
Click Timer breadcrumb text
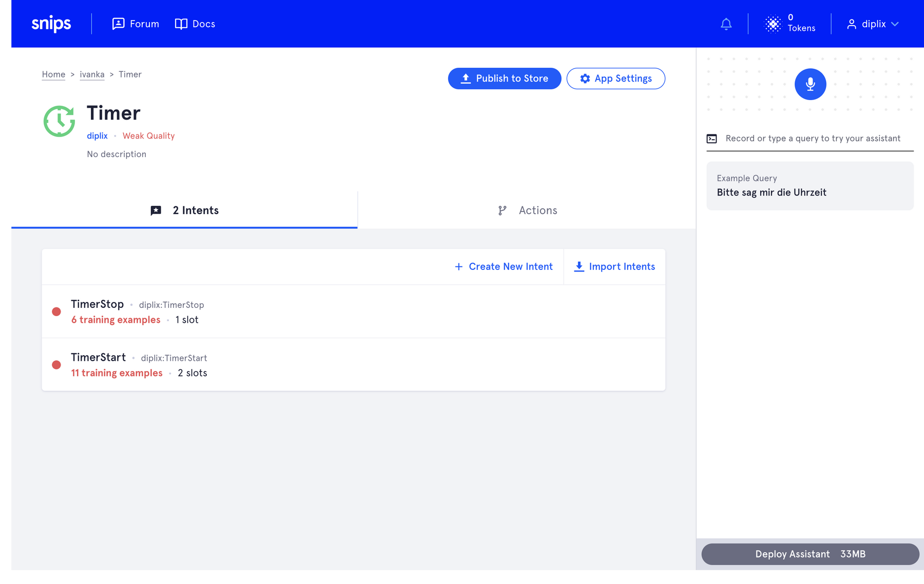click(130, 74)
